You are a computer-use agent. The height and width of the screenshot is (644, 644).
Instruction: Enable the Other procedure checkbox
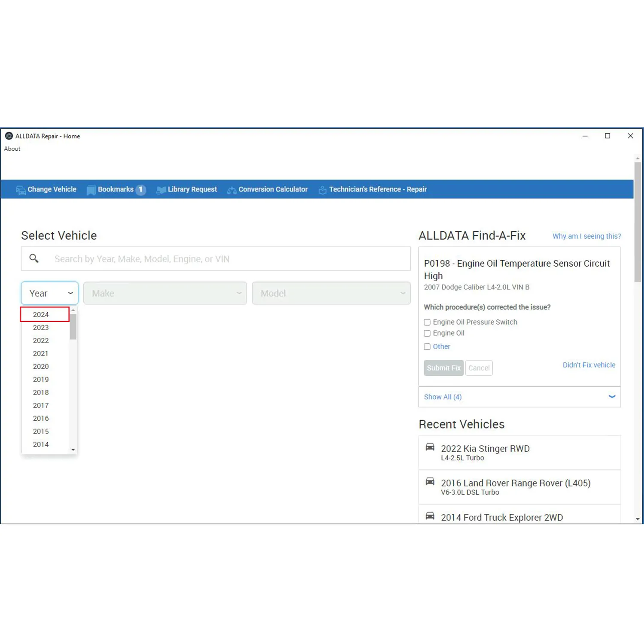tap(427, 347)
